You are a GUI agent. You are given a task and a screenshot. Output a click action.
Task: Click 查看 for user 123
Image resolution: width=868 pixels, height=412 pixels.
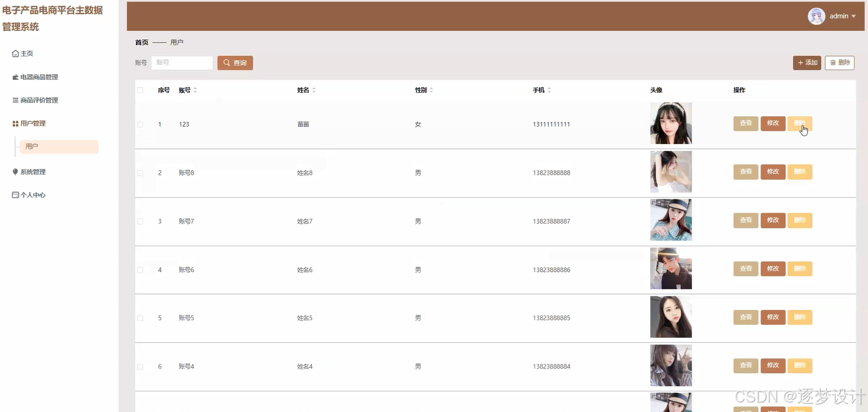point(746,123)
